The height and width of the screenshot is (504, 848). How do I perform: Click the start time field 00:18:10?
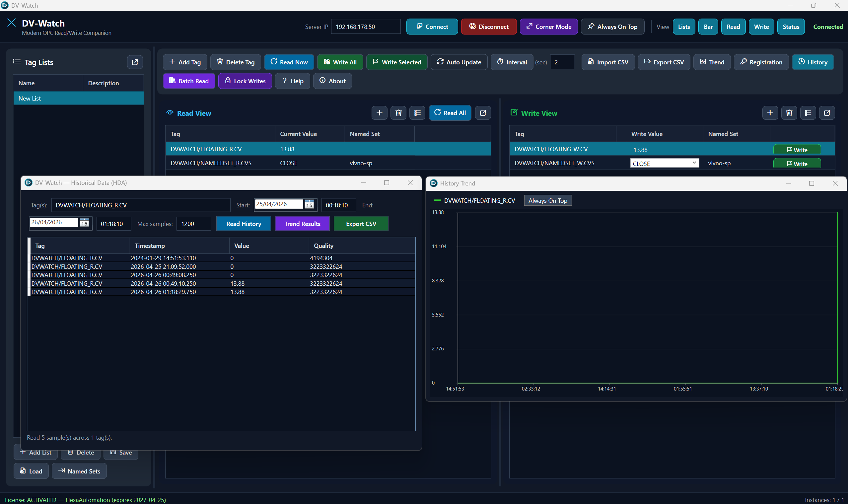pos(339,205)
